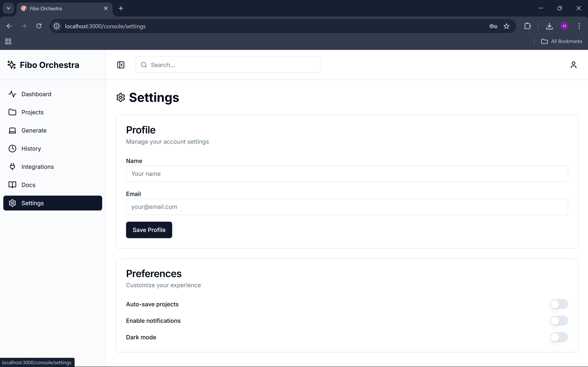This screenshot has width=588, height=367.
Task: Click the Fibo Orchestra sparkle logo
Action: 11,65
